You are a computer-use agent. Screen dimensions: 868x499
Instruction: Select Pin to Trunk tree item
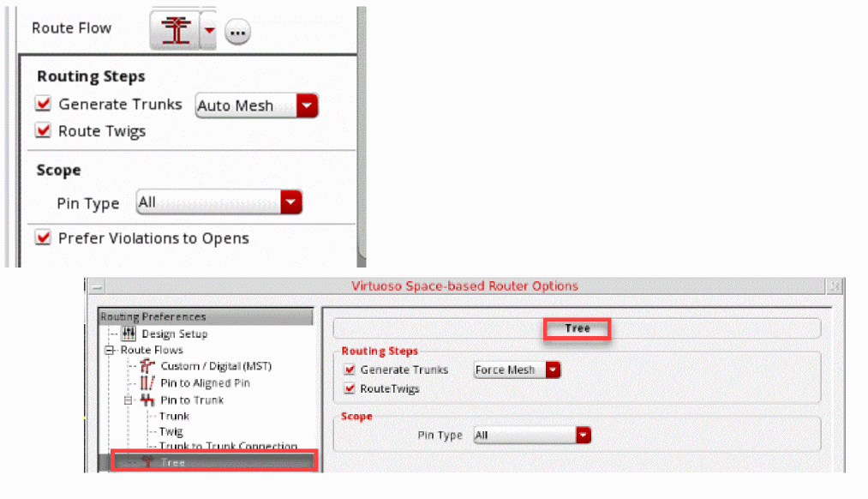[x=192, y=400]
